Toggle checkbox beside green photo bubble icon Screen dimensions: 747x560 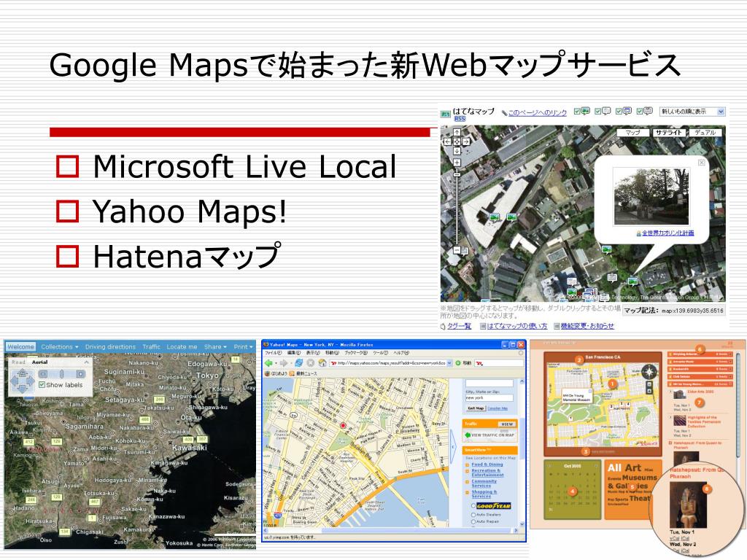(577, 112)
